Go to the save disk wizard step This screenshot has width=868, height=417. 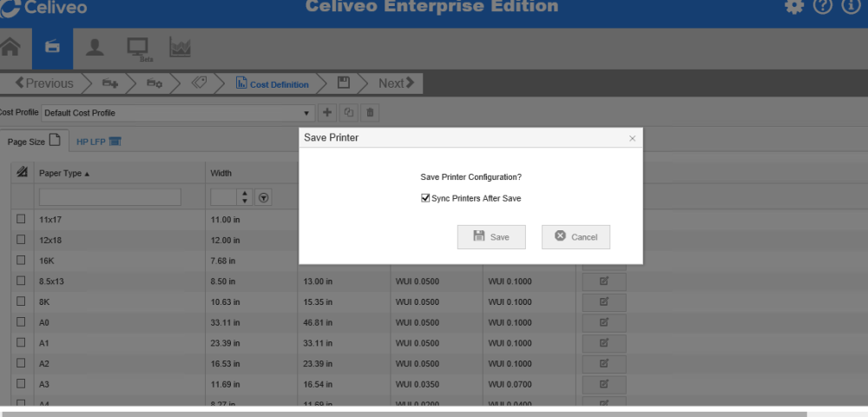pyautogui.click(x=343, y=83)
